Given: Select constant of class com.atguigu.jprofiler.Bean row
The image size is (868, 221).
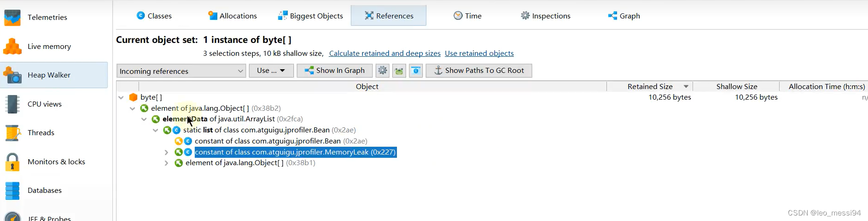Looking at the screenshot, I should [281, 141].
